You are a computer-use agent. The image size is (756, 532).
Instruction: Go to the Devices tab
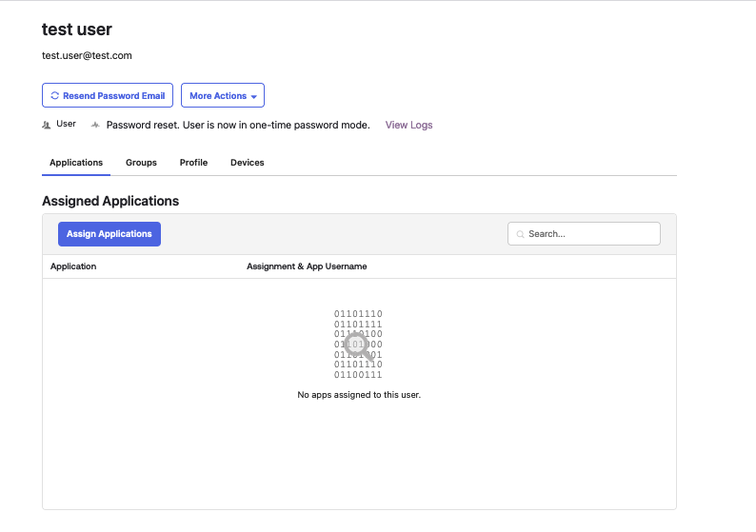click(x=248, y=163)
